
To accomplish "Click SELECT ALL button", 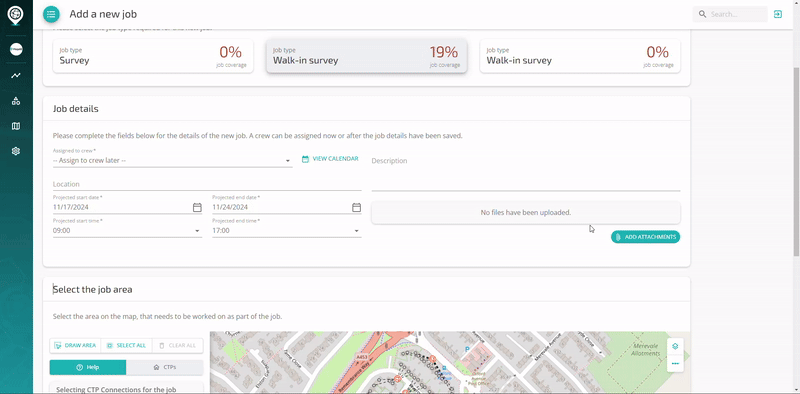I will 126,346.
